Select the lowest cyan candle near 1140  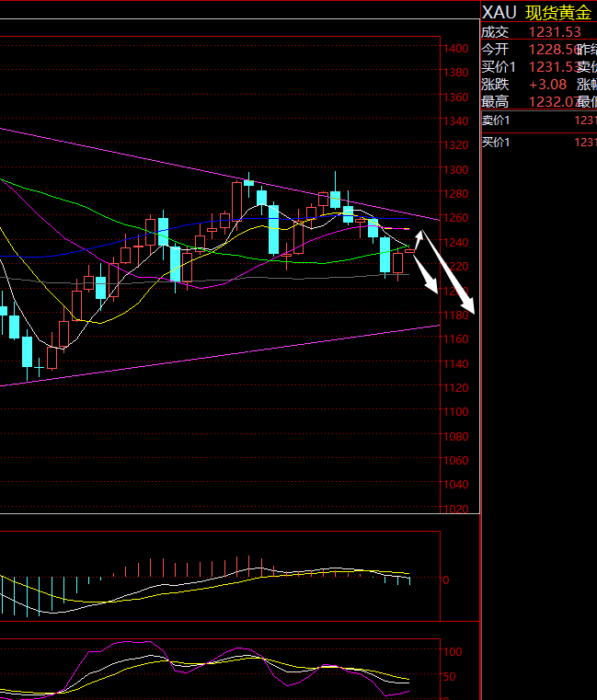click(28, 353)
